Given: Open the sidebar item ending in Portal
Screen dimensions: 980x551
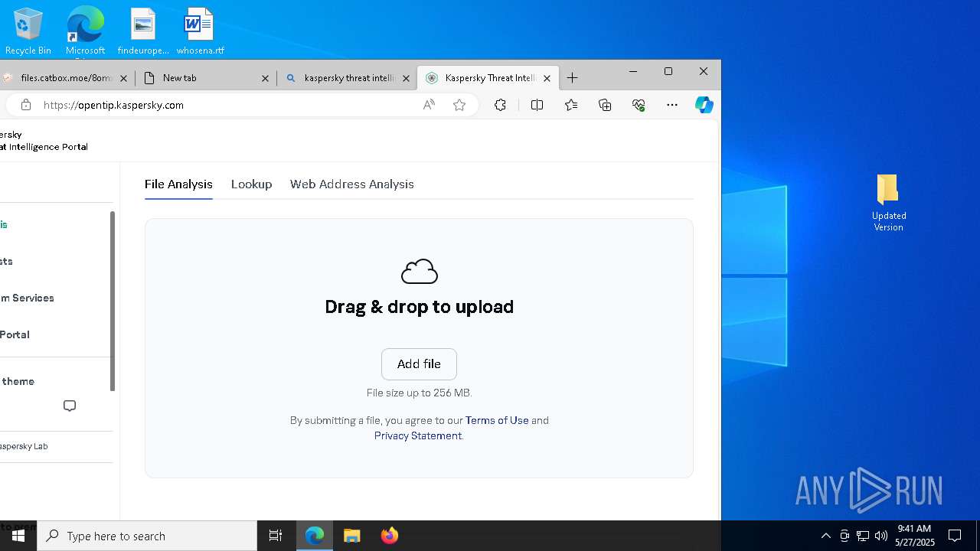Looking at the screenshot, I should pyautogui.click(x=15, y=335).
